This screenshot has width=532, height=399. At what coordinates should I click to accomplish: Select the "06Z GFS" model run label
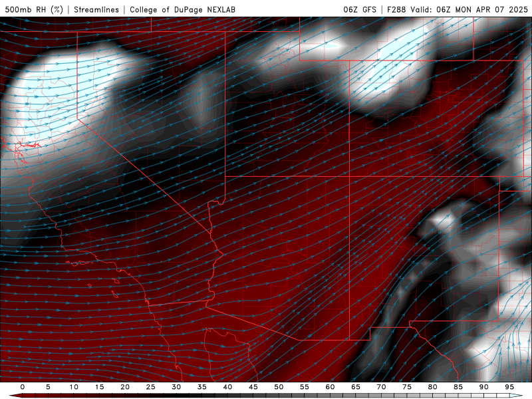(x=360, y=9)
